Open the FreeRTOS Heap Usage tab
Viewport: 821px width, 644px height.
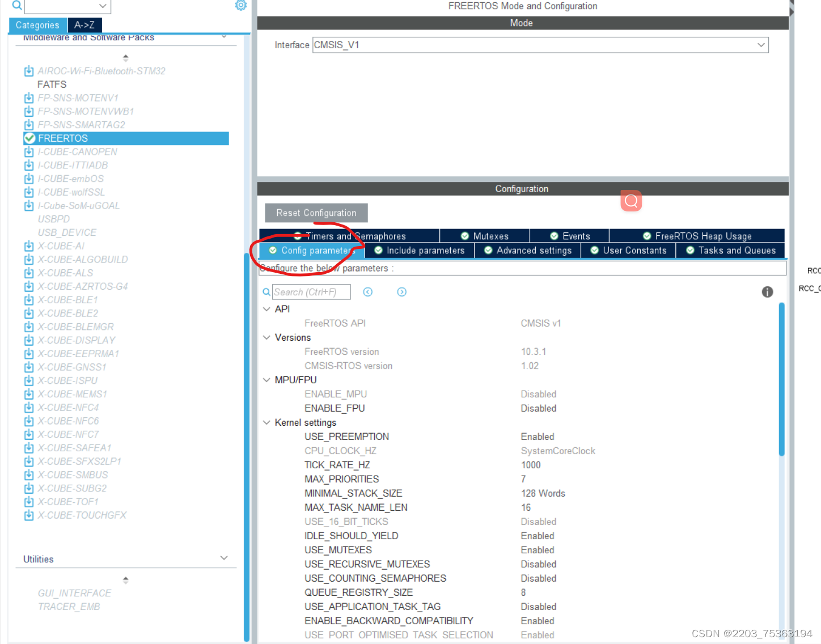[697, 236]
